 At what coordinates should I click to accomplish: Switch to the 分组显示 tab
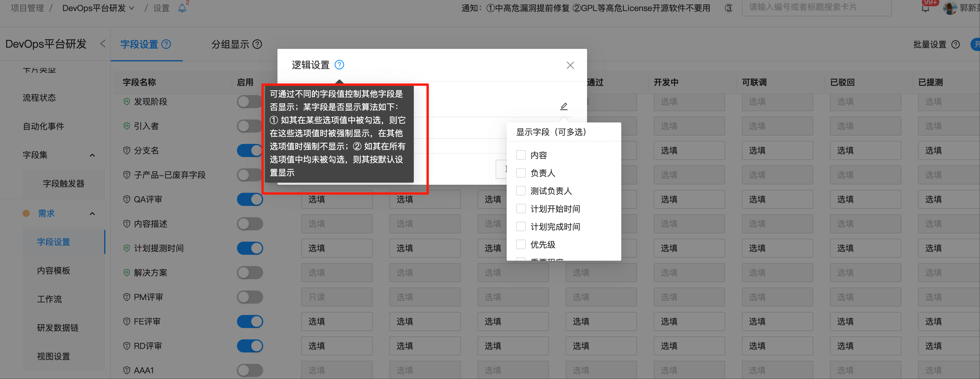pyautogui.click(x=230, y=44)
